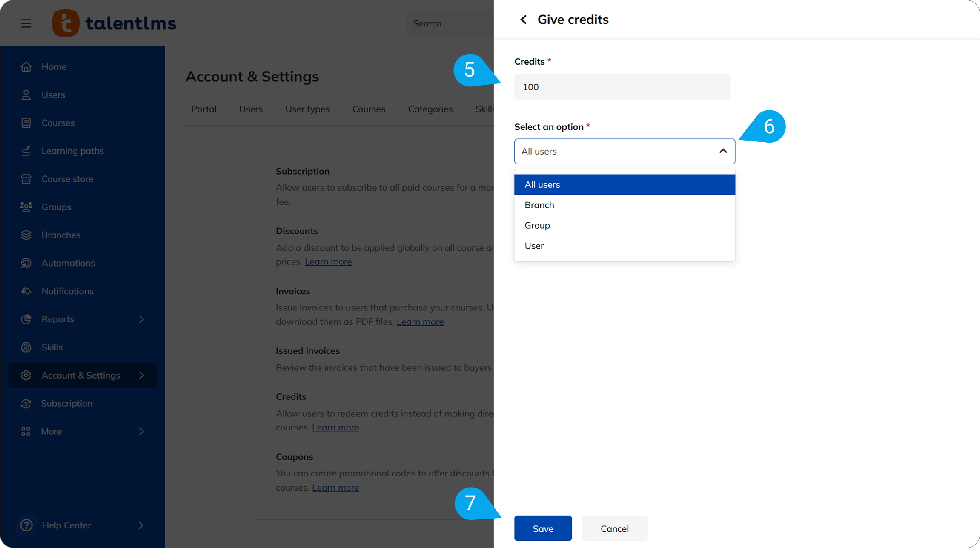Collapse the Select an option dropdown

click(722, 151)
